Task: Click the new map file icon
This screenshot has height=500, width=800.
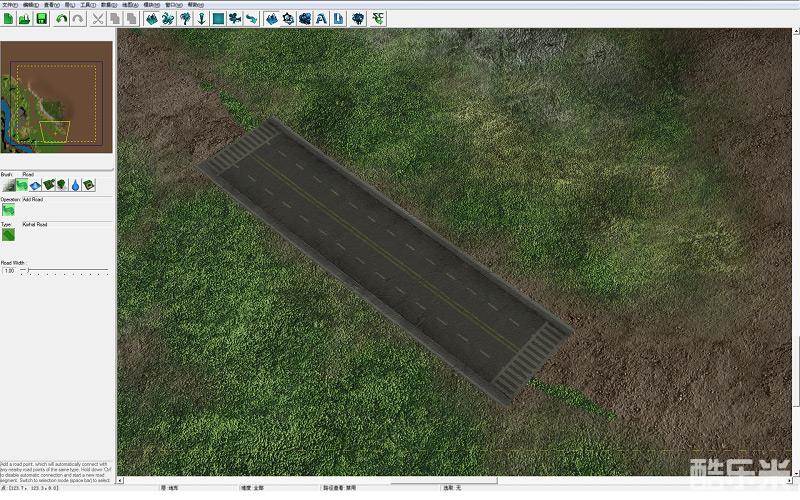Action: (8, 18)
